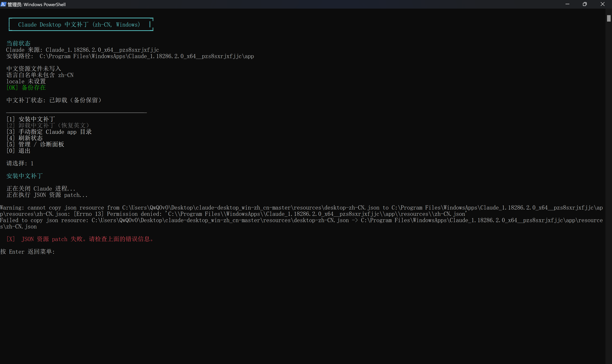Image resolution: width=612 pixels, height=364 pixels.
Task: Click the 'locale 未设置' line
Action: [x=26, y=81]
